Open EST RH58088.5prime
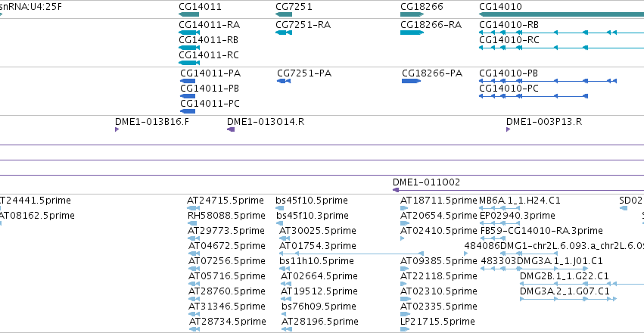Image resolution: width=644 pixels, height=333 pixels. coord(226,216)
